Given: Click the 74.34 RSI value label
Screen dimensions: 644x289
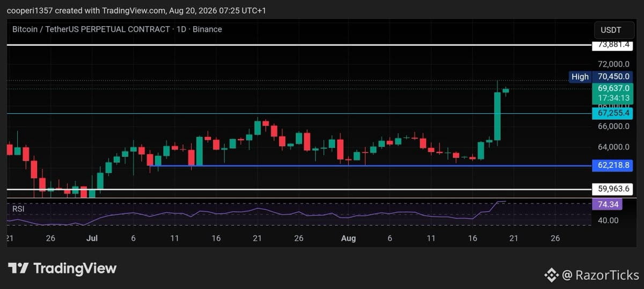Looking at the screenshot, I should (x=608, y=204).
